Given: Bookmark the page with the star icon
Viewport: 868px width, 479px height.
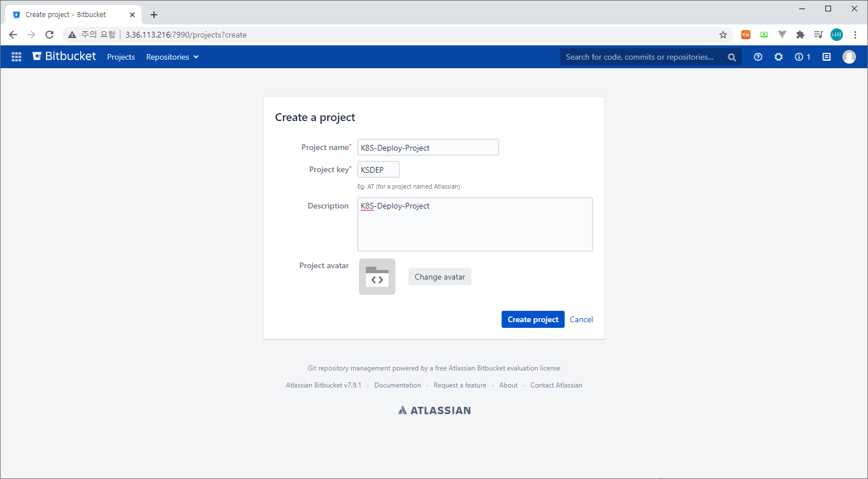Looking at the screenshot, I should coord(723,35).
